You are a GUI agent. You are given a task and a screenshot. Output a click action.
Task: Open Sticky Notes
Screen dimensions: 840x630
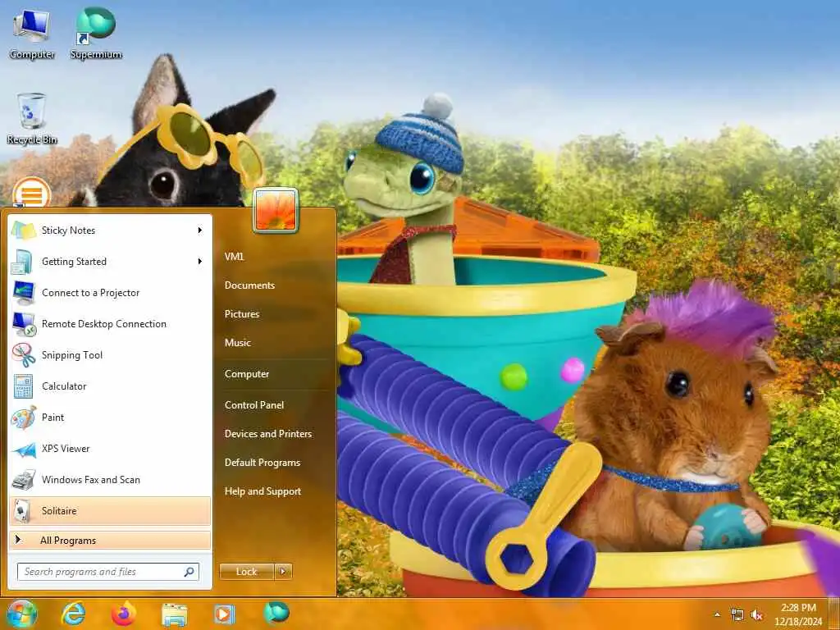pos(111,231)
